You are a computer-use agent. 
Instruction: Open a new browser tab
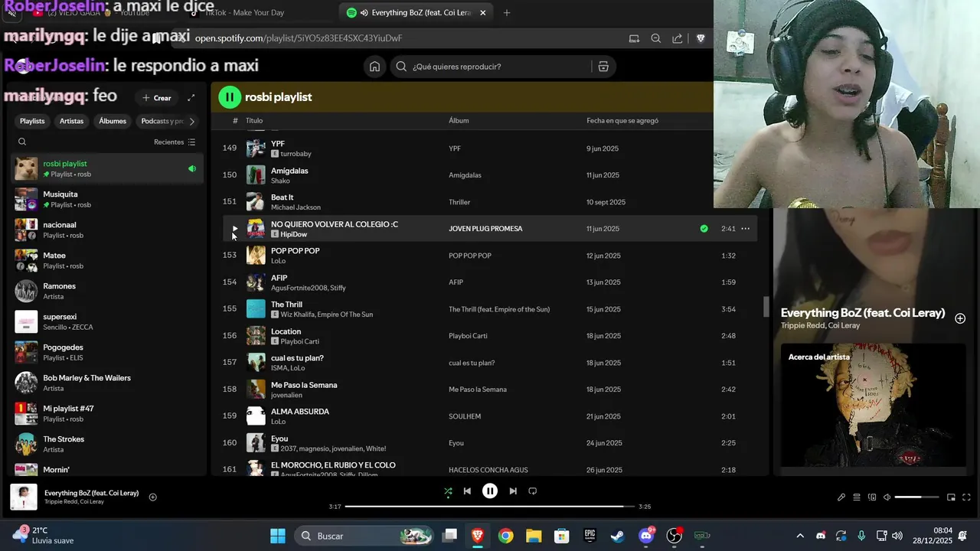(x=507, y=13)
